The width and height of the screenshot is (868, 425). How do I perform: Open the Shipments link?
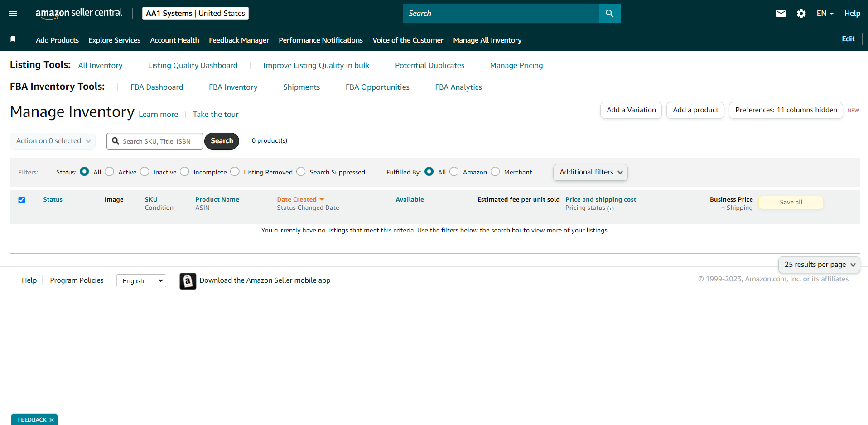click(302, 87)
